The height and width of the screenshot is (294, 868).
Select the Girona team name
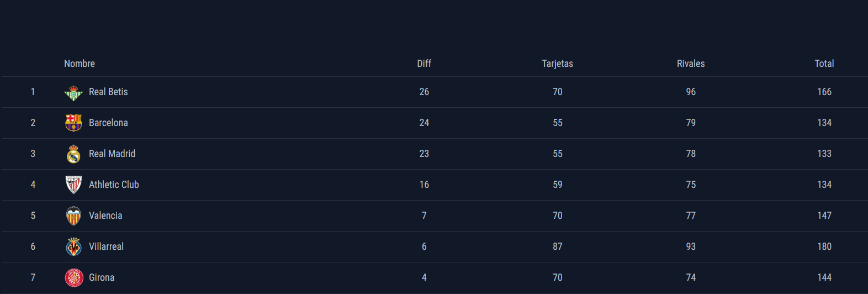[102, 277]
